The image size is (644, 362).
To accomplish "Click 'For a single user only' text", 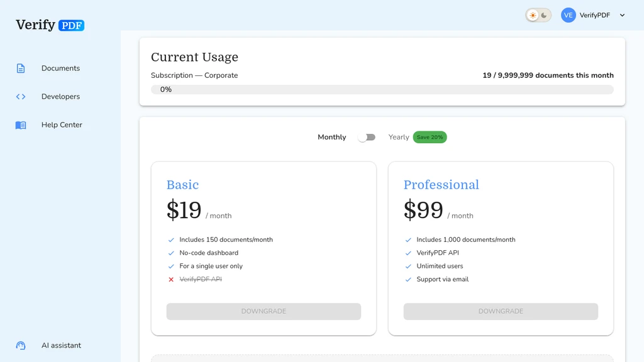I will [211, 266].
